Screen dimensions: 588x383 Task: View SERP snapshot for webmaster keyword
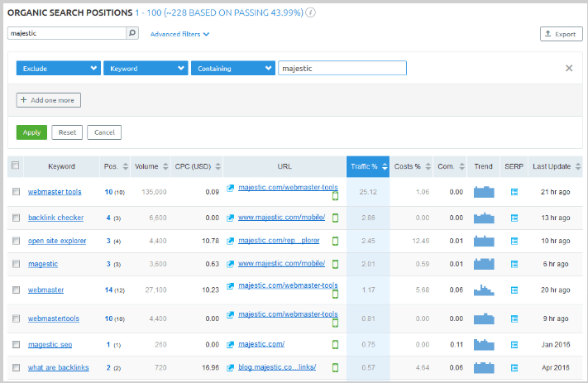pyautogui.click(x=514, y=290)
